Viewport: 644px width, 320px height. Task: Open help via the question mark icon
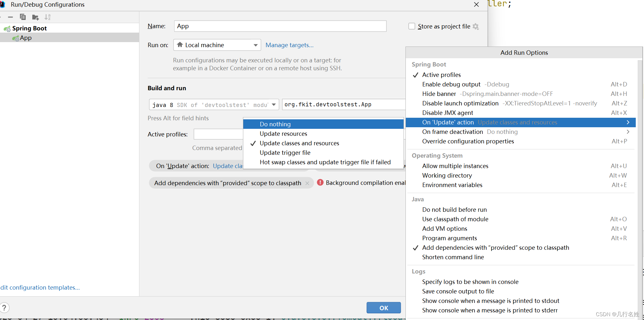pos(5,307)
